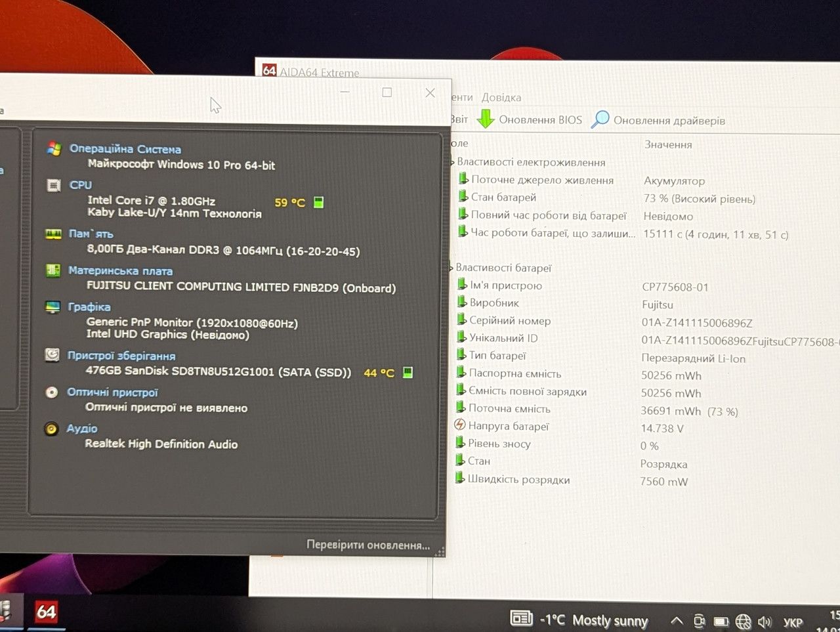840x632 pixels.
Task: Click the battery icon of the Тип батареї row
Action: [462, 355]
